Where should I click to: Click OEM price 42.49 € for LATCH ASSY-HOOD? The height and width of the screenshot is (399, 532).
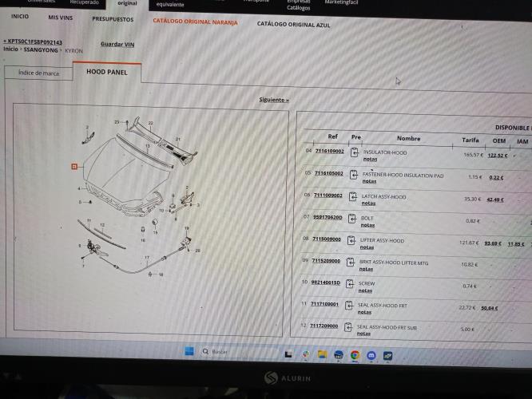[x=495, y=199]
